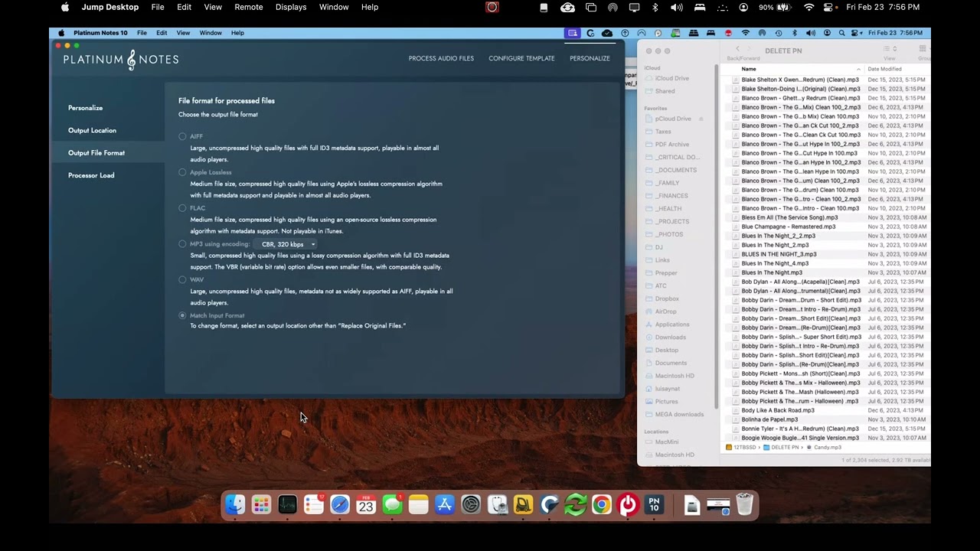Open System Settings gear in dock
Screen dimensions: 980x551
pyautogui.click(x=471, y=505)
